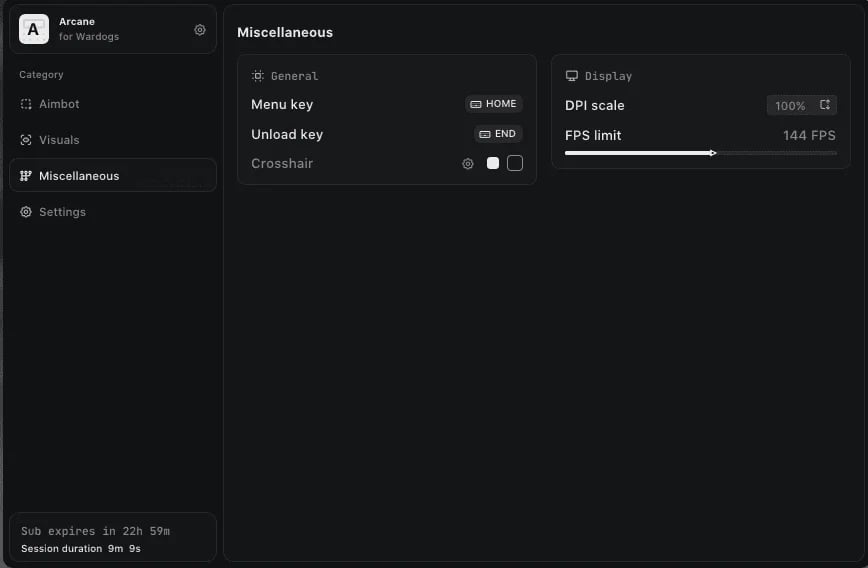Open Crosshair settings gear
Viewport: 868px width, 568px height.
(x=468, y=164)
